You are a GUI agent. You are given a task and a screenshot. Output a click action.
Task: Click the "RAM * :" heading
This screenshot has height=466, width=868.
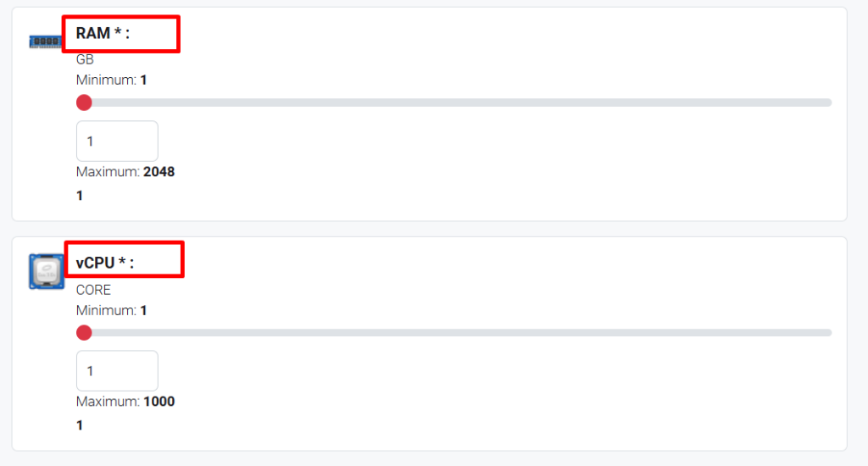[103, 33]
